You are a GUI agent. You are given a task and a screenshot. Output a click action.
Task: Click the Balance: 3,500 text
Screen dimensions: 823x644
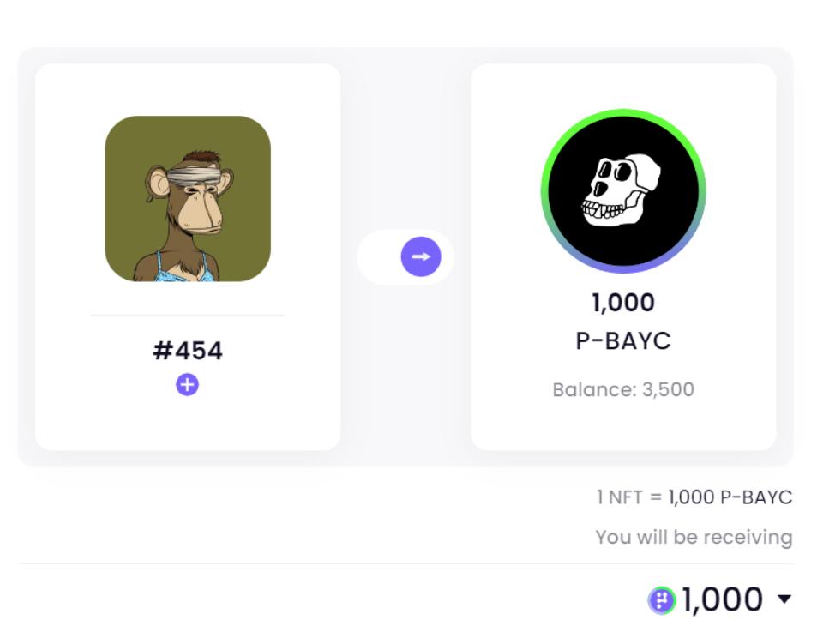click(622, 389)
